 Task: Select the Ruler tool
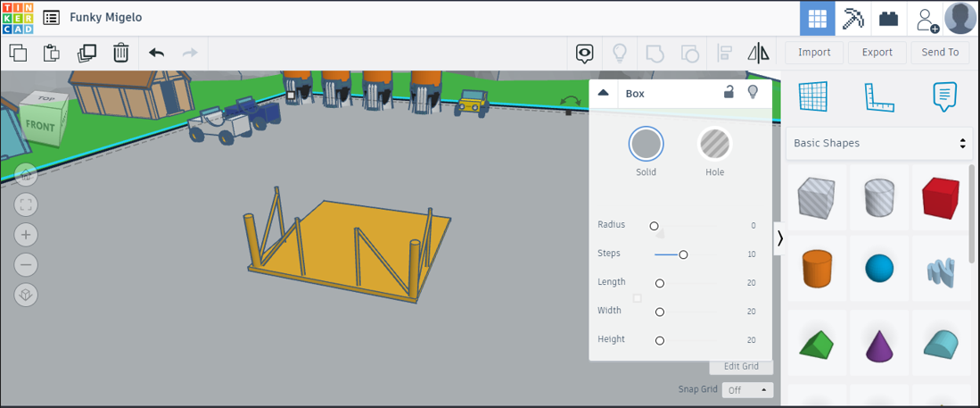(879, 97)
